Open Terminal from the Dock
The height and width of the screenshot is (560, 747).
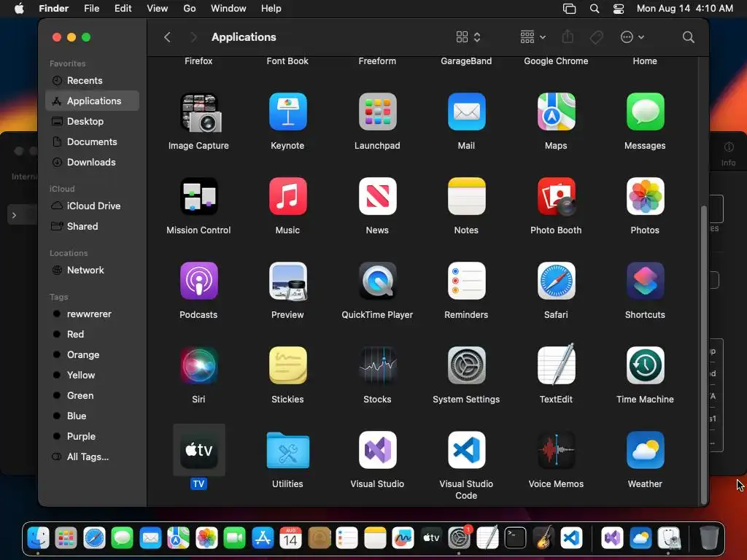click(x=516, y=538)
